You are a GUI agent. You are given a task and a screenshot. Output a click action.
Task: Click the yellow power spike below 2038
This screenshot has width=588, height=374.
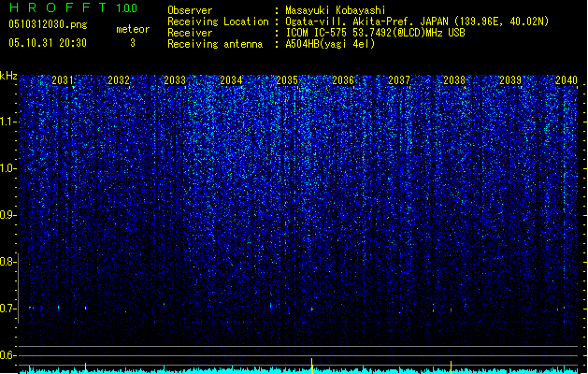pyautogui.click(x=452, y=367)
